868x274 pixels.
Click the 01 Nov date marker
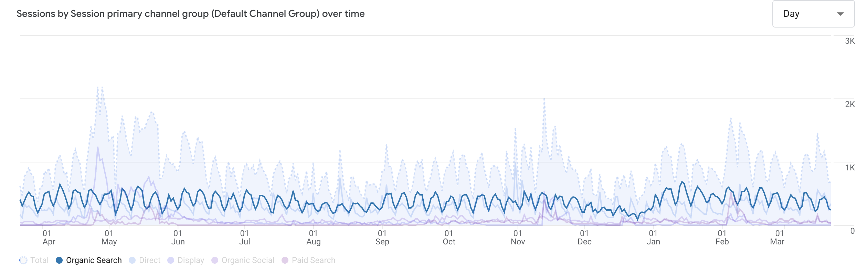pos(518,238)
